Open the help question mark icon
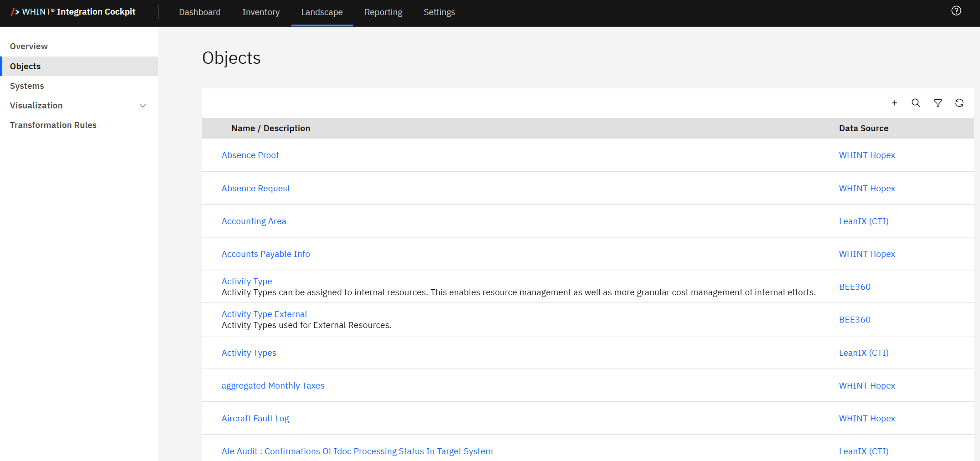Viewport: 980px width, 461px height. coord(956,11)
